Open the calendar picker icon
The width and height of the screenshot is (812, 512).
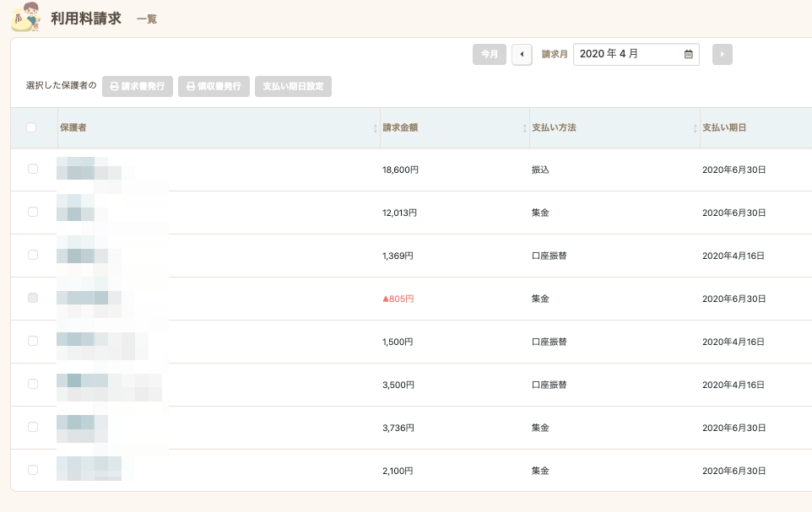[x=688, y=55]
